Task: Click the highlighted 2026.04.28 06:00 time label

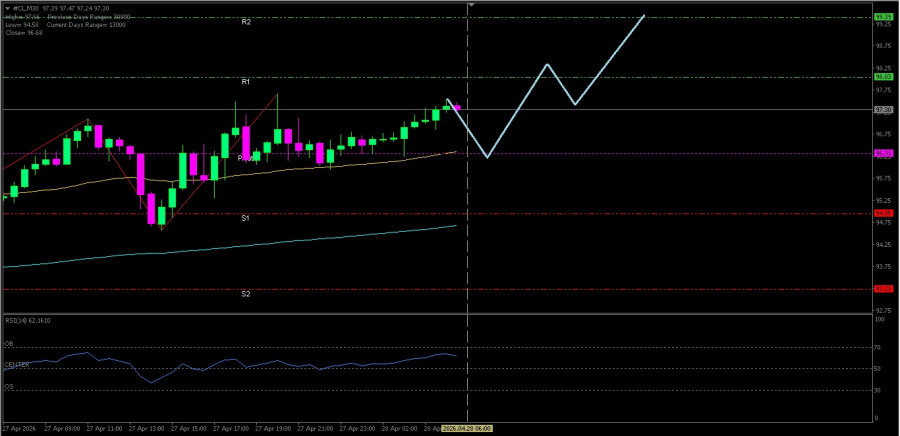Action: [467, 428]
